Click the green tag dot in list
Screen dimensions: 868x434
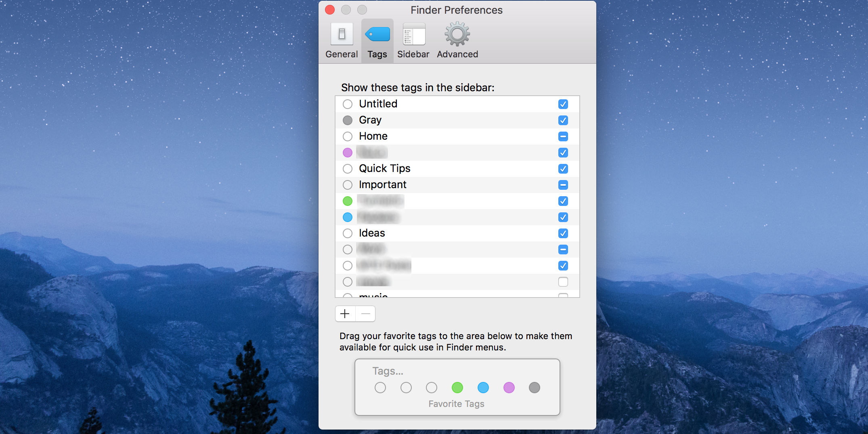point(348,201)
